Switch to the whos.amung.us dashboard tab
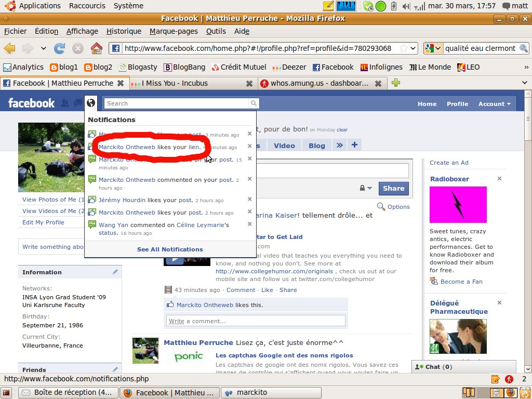 [320, 83]
